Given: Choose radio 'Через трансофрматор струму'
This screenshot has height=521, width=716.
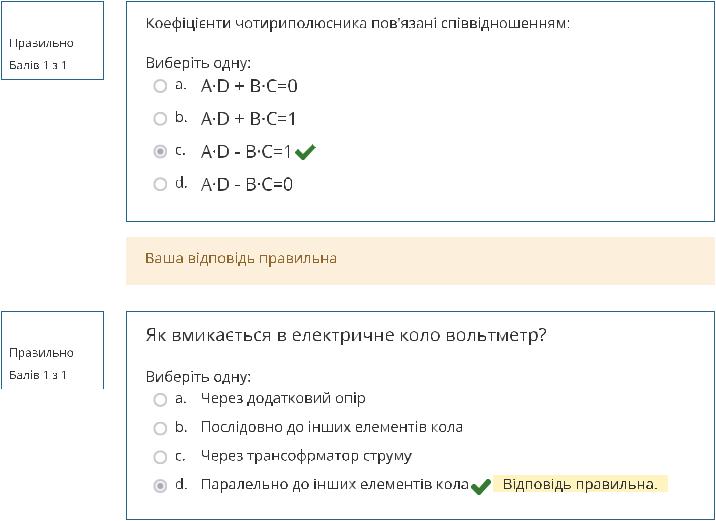Looking at the screenshot, I should (x=160, y=457).
